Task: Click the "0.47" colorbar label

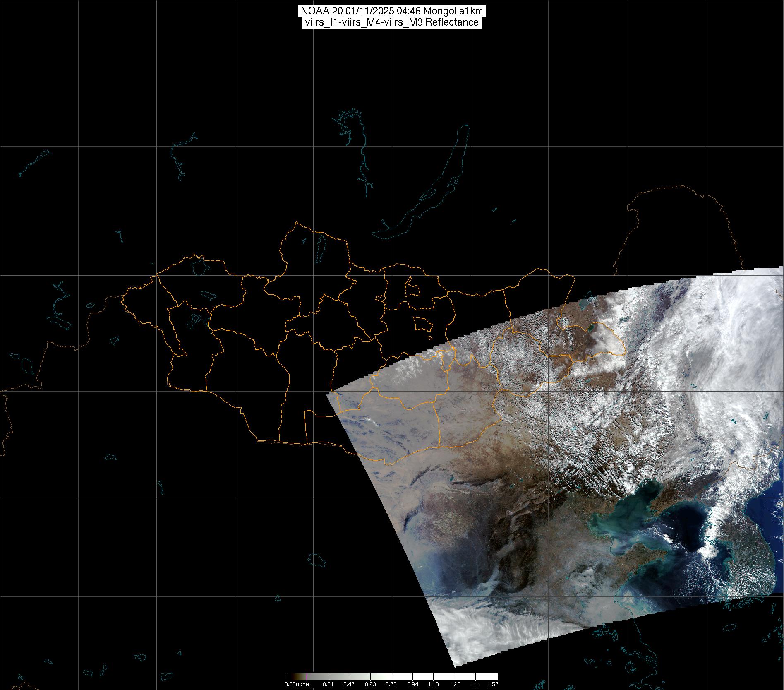Action: 349,684
